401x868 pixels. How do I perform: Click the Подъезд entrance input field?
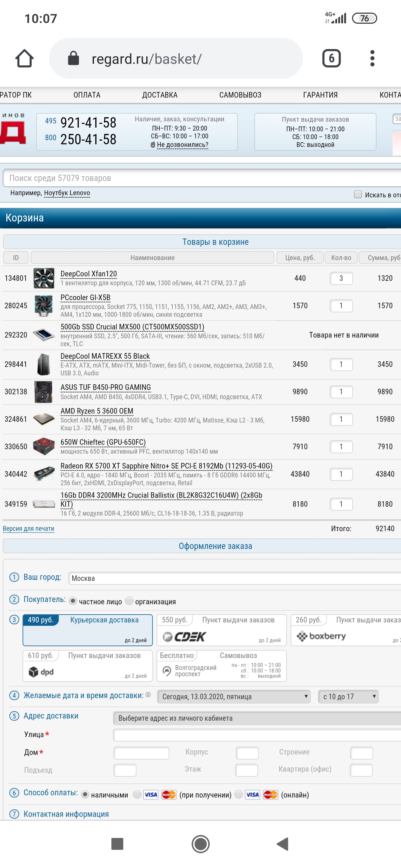coord(125,770)
